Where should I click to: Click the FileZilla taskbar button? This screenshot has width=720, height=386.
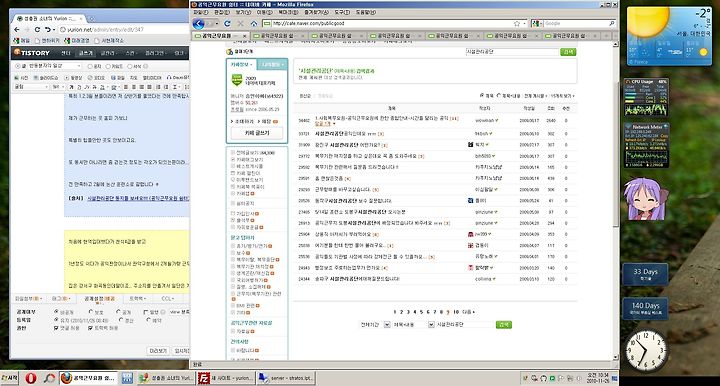[x=225, y=378]
